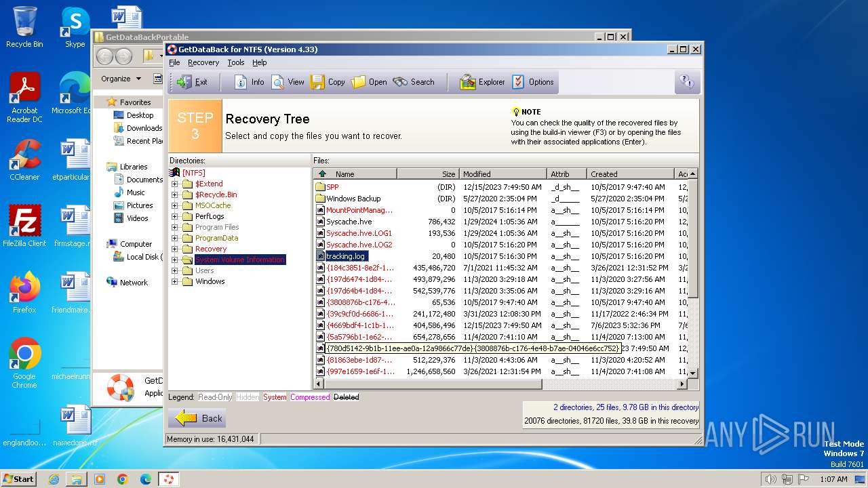The height and width of the screenshot is (488, 868).
Task: Expand the Program Files directory node
Action: tap(174, 227)
